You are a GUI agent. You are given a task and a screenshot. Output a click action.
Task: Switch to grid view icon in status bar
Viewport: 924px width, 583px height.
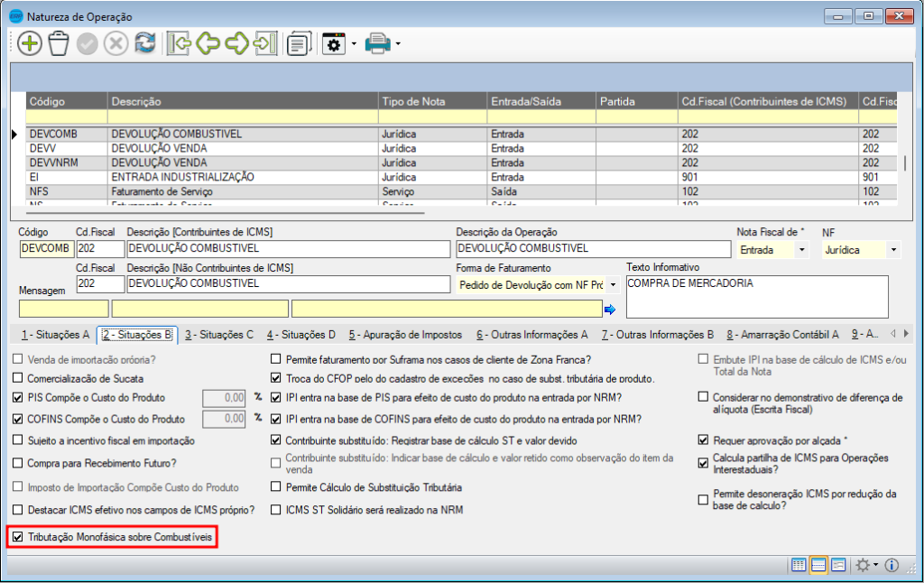pyautogui.click(x=799, y=565)
